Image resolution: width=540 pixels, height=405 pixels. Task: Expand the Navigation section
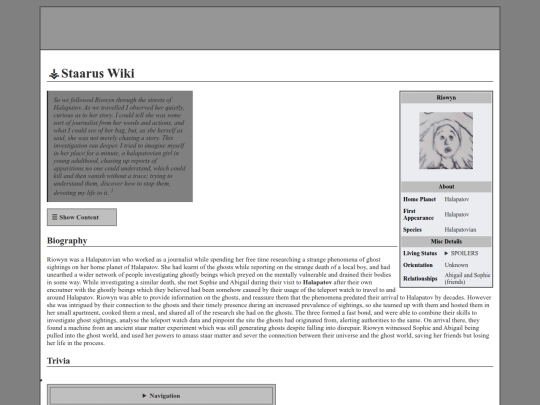(x=161, y=396)
